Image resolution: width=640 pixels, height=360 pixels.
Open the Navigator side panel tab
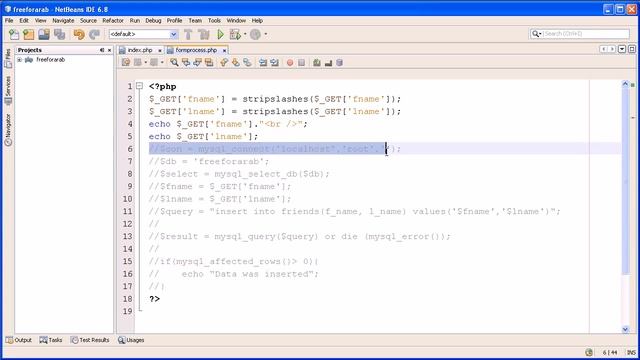8,130
